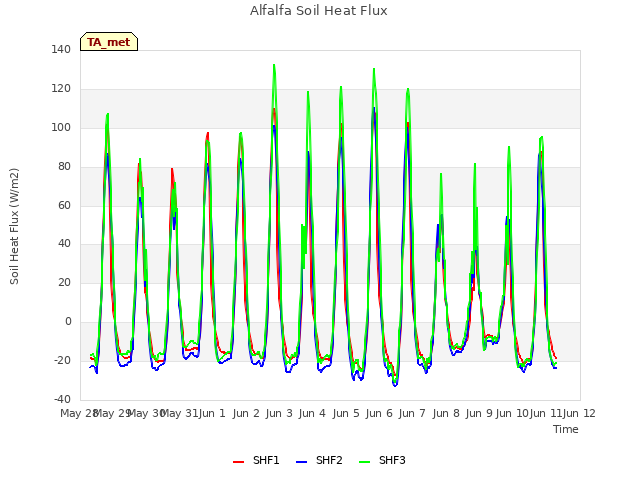Click the y-axis tick value -40
The image size is (640, 480).
click(x=62, y=399)
